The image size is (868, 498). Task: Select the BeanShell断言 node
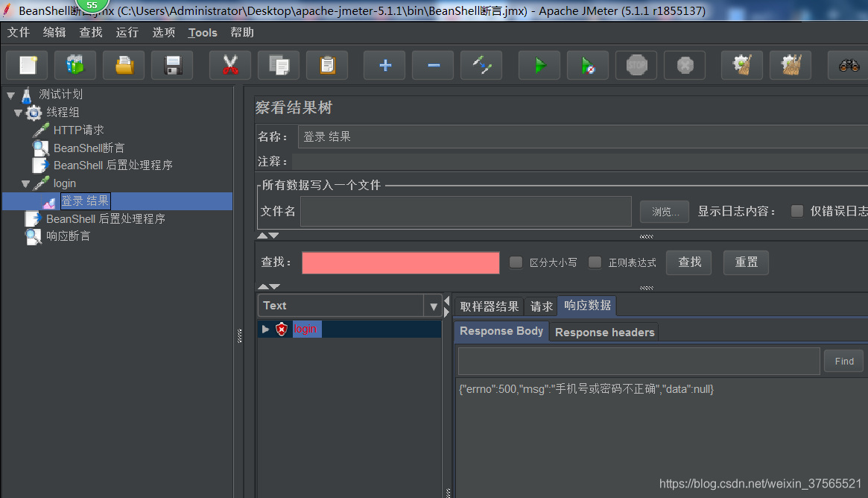click(89, 148)
